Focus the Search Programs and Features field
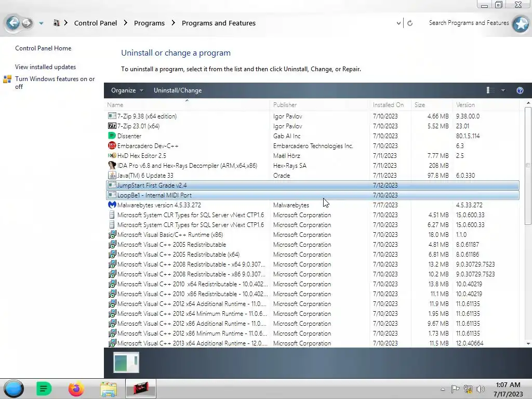 (469, 23)
